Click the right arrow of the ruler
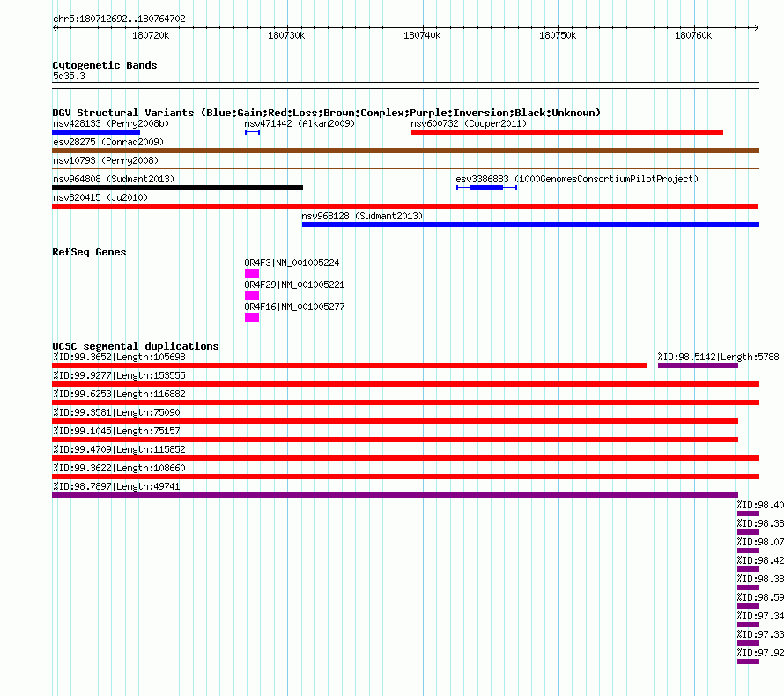Viewport: 784px width, 696px height. [x=757, y=27]
